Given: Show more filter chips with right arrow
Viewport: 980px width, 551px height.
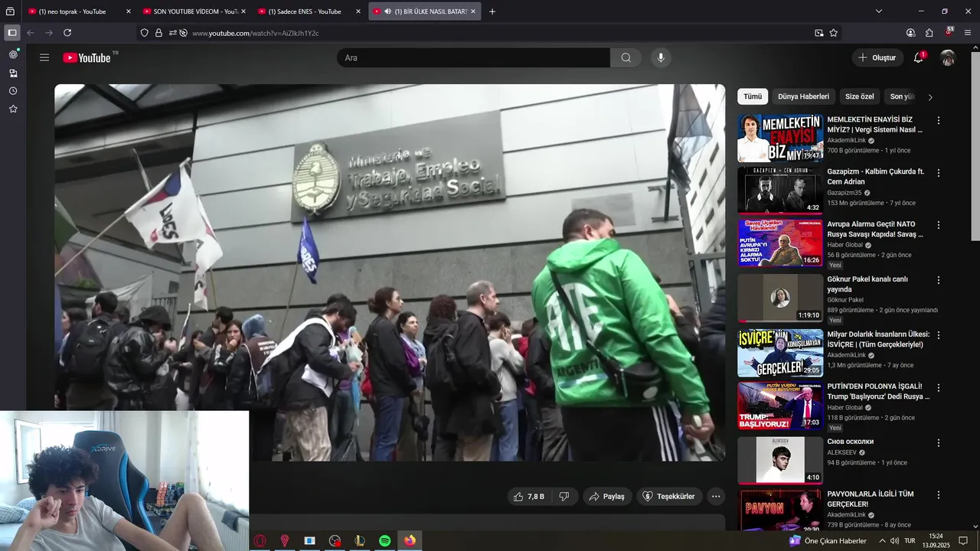Looking at the screenshot, I should tap(930, 97).
